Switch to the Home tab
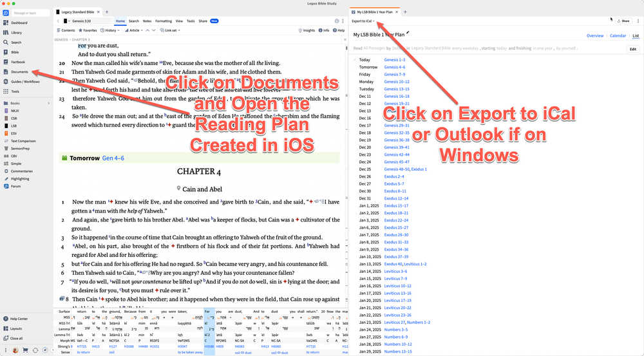The height and width of the screenshot is (356, 644). [x=120, y=21]
